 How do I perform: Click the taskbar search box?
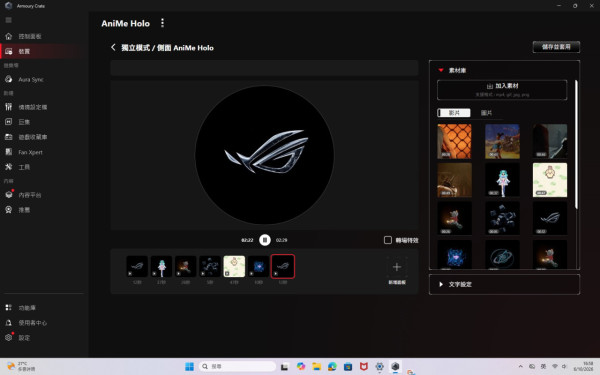click(x=237, y=367)
